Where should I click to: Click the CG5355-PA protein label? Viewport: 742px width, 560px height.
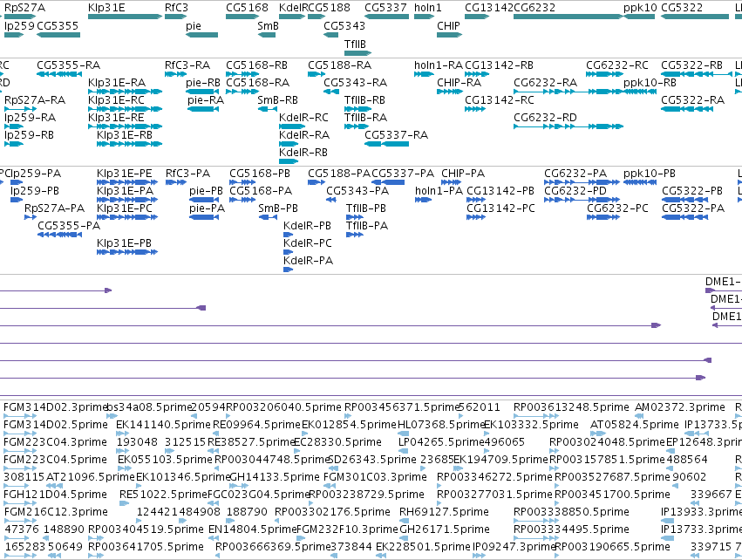click(x=69, y=226)
